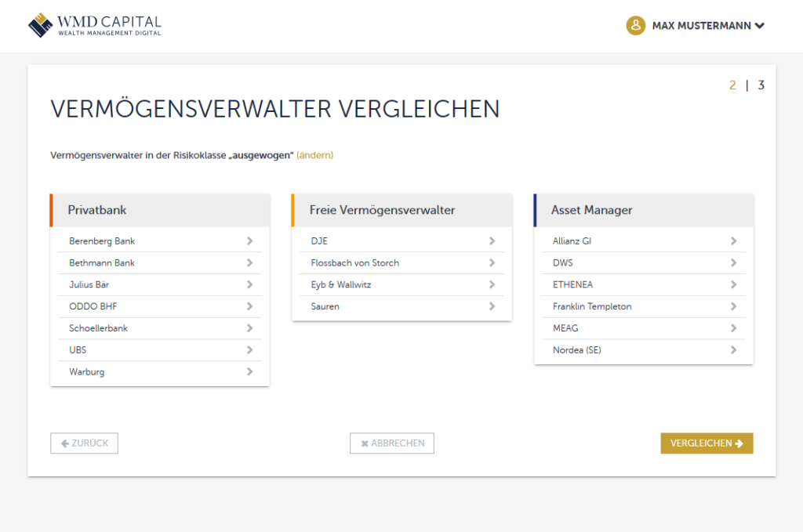This screenshot has height=532, width=803.
Task: Click the Asset Manager column header
Action: [643, 210]
